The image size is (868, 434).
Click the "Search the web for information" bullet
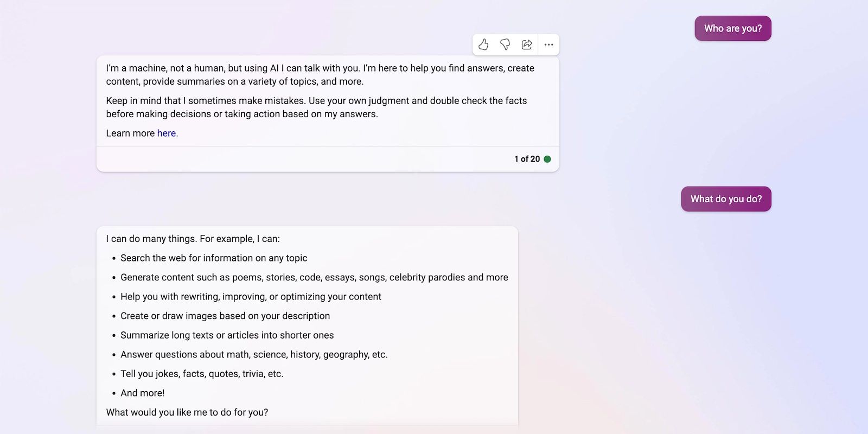click(x=214, y=258)
